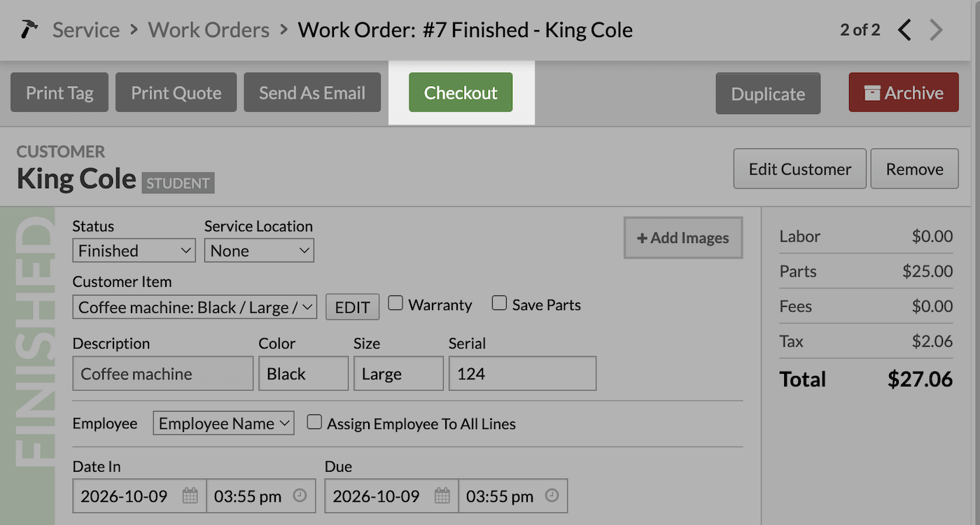Click the Color field showing Black
Screen dimensions: 980x525
304,373
